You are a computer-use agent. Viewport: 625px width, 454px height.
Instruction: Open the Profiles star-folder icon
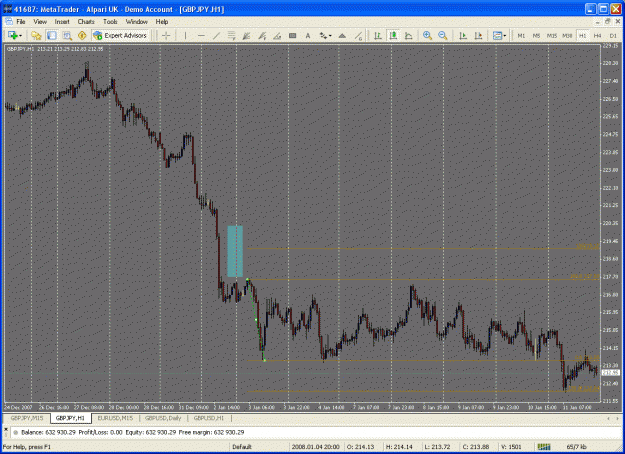(36, 35)
